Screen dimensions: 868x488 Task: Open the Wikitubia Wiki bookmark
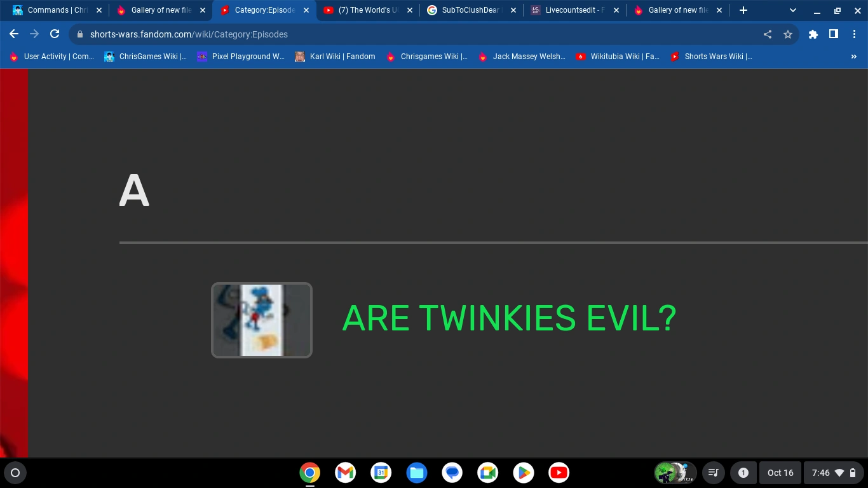tap(618, 57)
